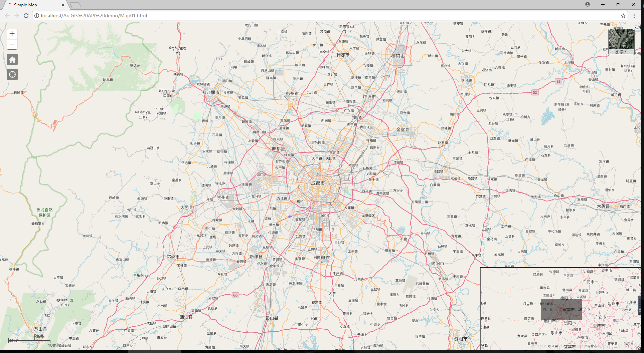Click the 简阳市 map label
644x353 pixels.
(x=438, y=263)
